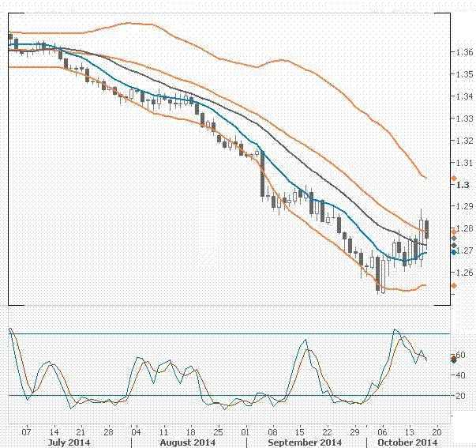476x448 pixels.
Task: Click the orange diamond marker beside 1.28
Action: (x=453, y=231)
